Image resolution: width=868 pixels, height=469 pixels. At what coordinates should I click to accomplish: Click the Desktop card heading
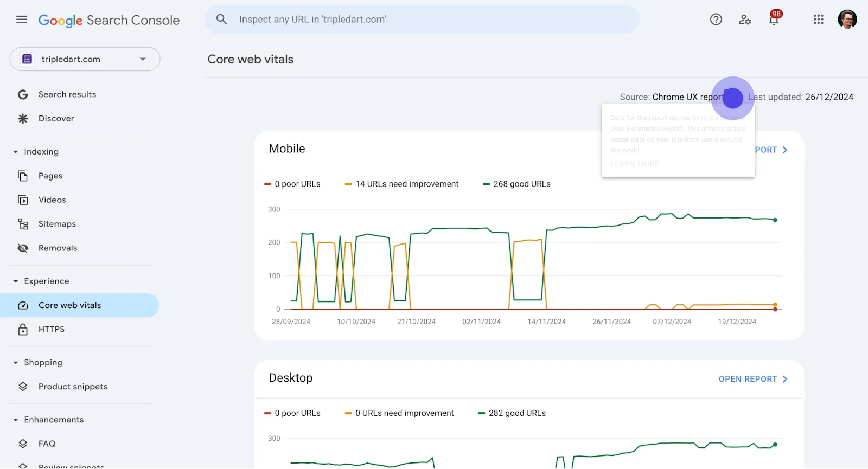click(291, 378)
